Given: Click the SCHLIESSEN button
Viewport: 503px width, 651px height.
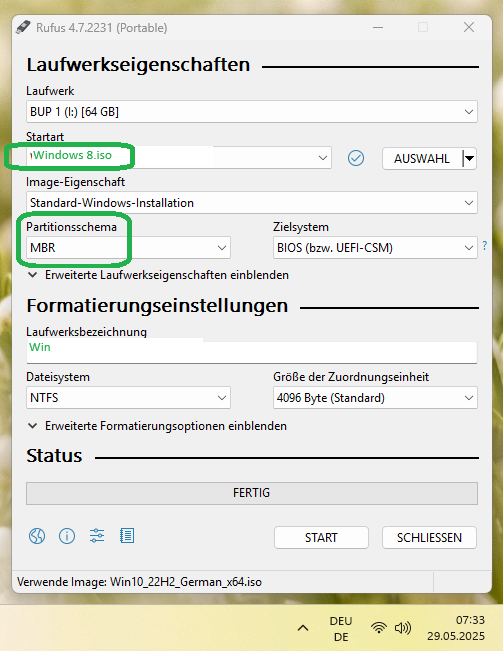Looking at the screenshot, I should (429, 538).
